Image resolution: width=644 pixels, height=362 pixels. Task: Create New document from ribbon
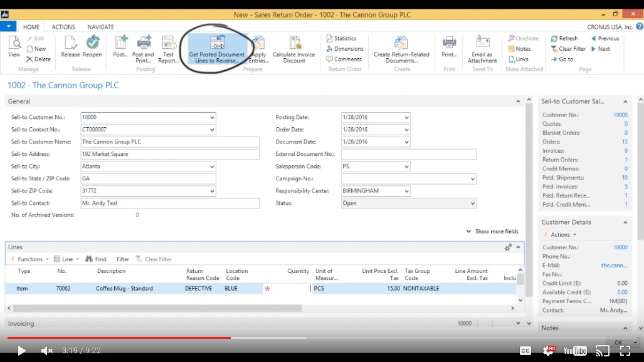pos(36,48)
